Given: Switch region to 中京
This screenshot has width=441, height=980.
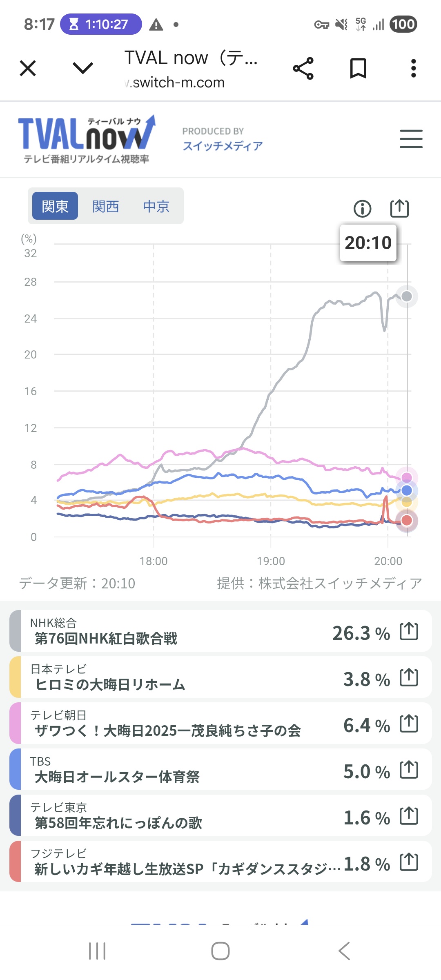Looking at the screenshot, I should tap(156, 206).
